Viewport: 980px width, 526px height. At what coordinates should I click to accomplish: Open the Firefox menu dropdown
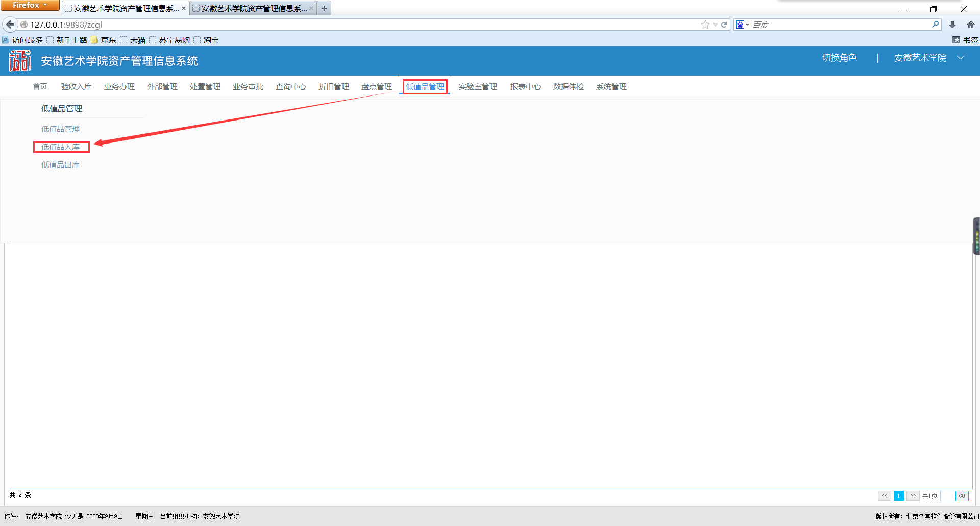click(x=30, y=5)
